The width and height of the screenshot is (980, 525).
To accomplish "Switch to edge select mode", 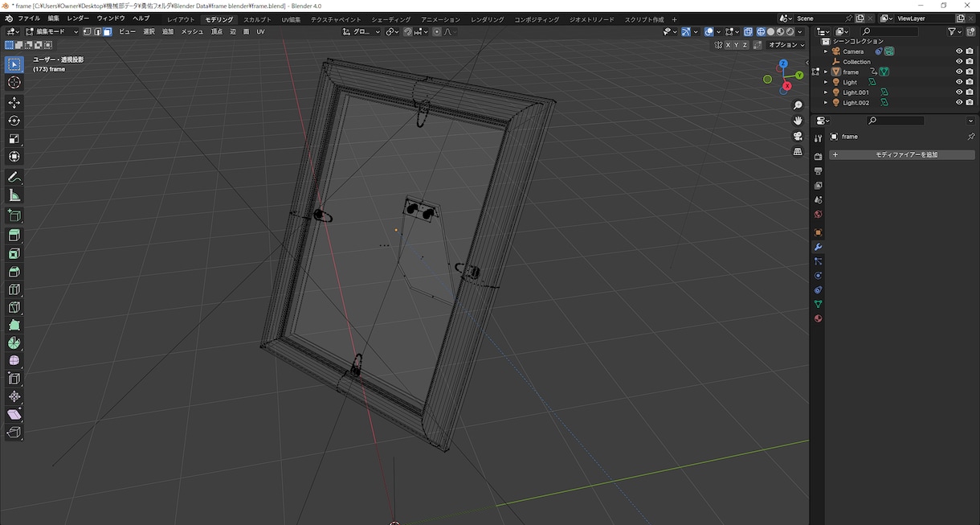I will pyautogui.click(x=97, y=31).
